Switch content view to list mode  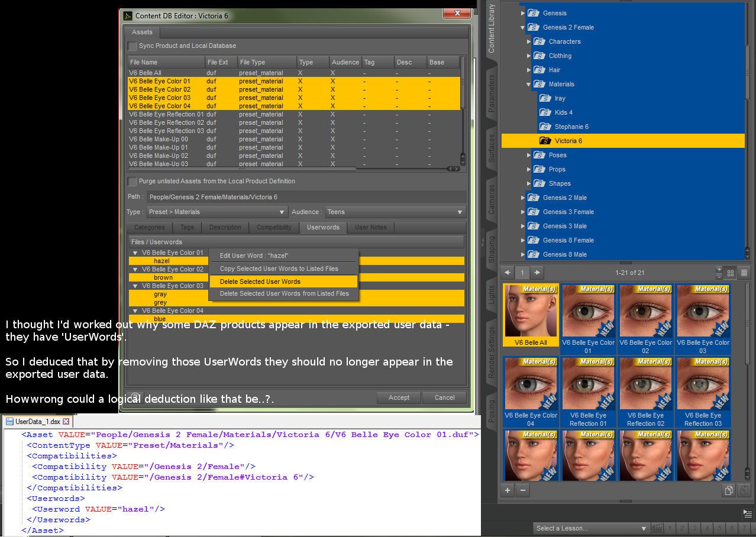point(744,273)
